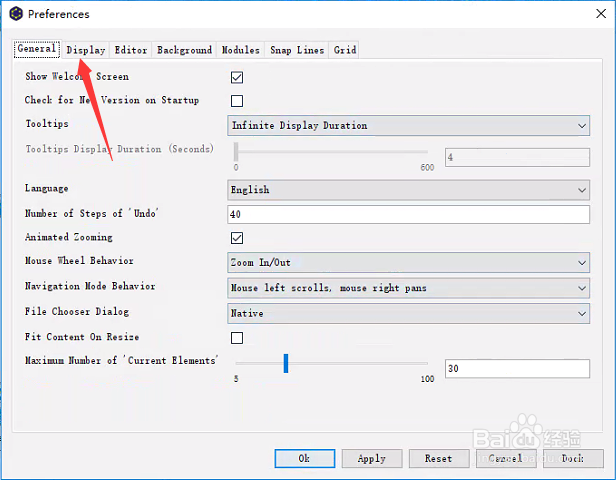This screenshot has height=480, width=616.
Task: Close the Preferences dialog
Action: (601, 14)
